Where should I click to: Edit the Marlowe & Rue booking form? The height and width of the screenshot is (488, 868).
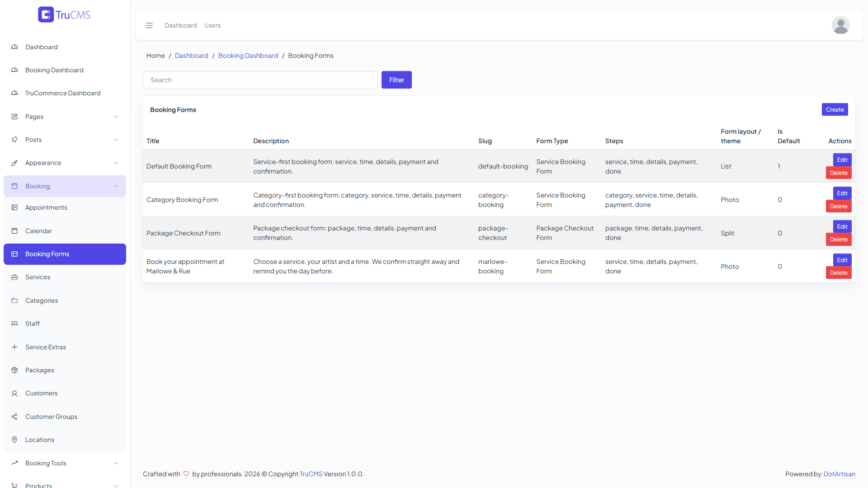842,260
